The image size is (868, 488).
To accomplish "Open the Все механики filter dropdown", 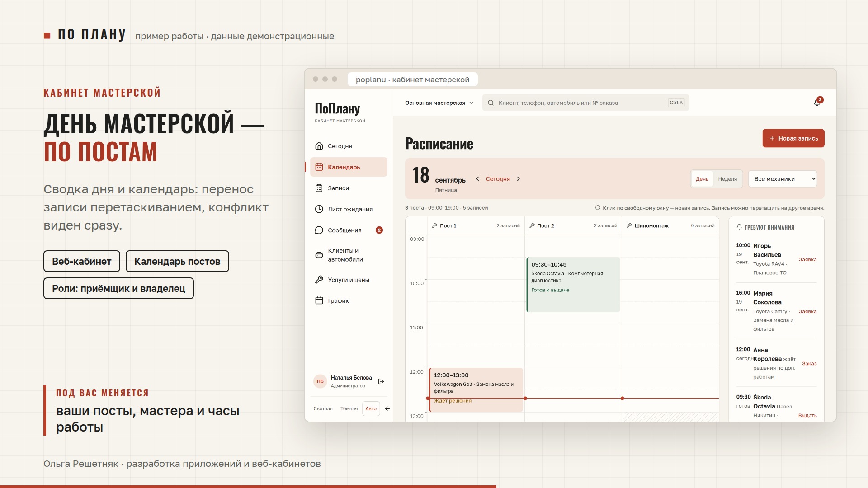I will coord(783,179).
